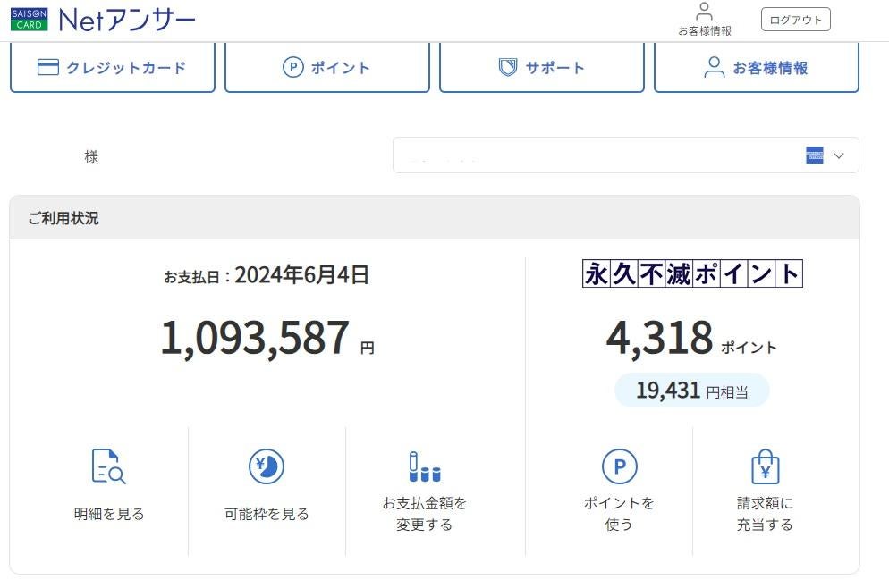
Task: Click the 19,431円相当 points value badge
Action: (x=691, y=391)
